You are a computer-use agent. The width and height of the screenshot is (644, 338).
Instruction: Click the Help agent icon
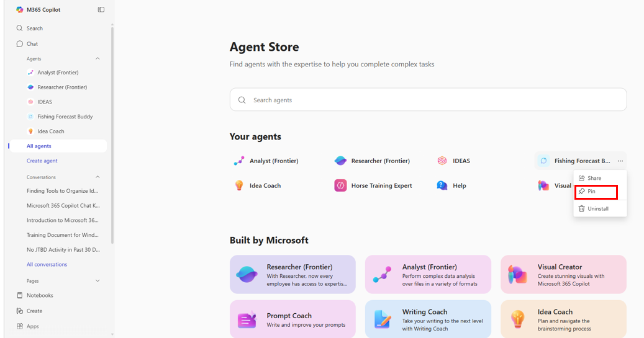442,185
